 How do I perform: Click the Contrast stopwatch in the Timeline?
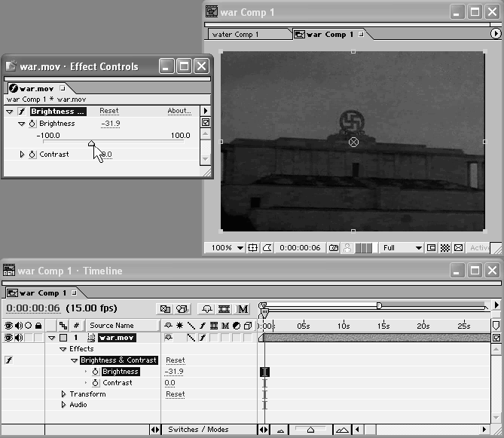(95, 383)
